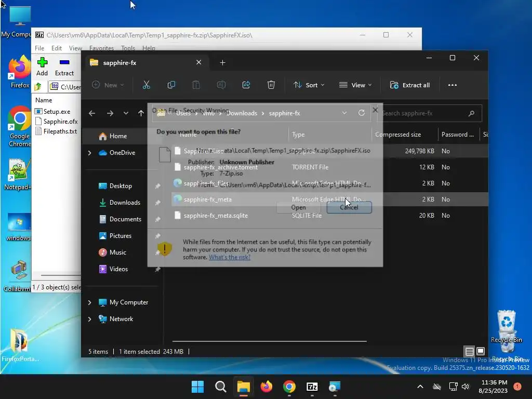Expand the My Computer tree node
The image size is (532, 399).
coord(89,302)
